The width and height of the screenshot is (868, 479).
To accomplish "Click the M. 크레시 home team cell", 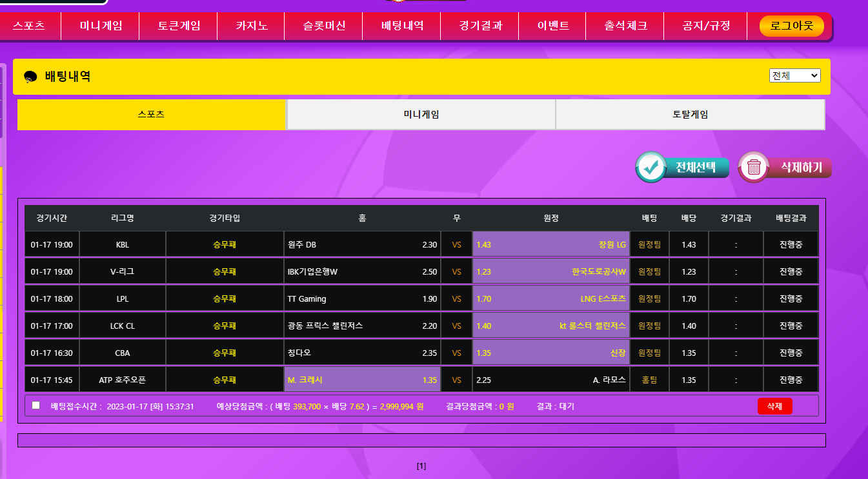I will [362, 380].
